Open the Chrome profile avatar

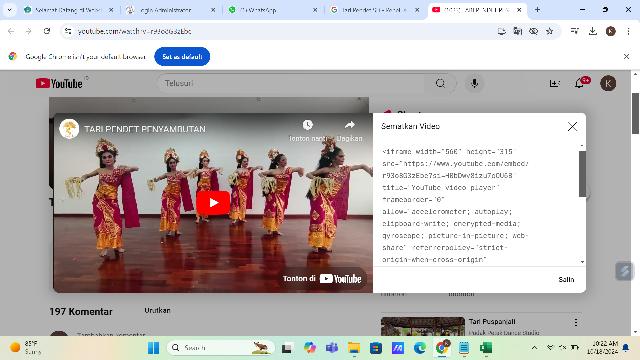pos(611,31)
